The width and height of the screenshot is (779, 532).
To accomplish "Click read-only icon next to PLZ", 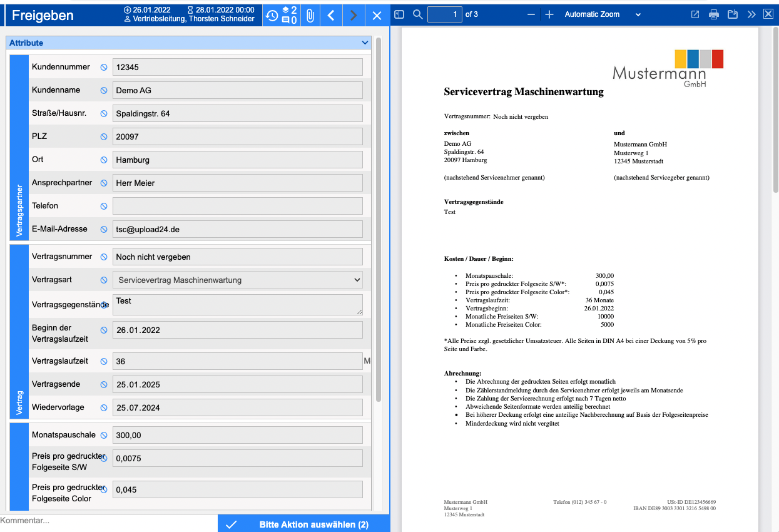I will tap(104, 136).
